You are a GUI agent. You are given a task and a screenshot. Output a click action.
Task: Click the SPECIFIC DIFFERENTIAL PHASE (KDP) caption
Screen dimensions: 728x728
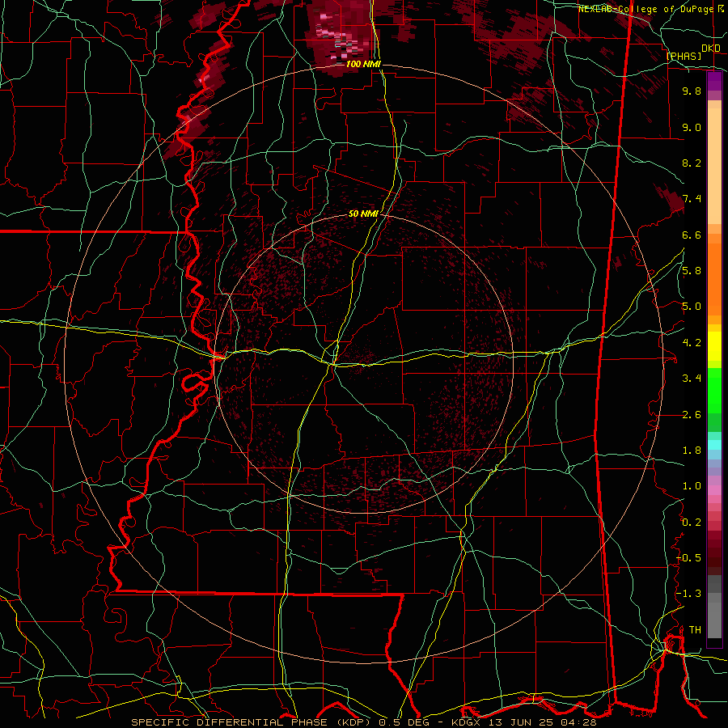251,722
